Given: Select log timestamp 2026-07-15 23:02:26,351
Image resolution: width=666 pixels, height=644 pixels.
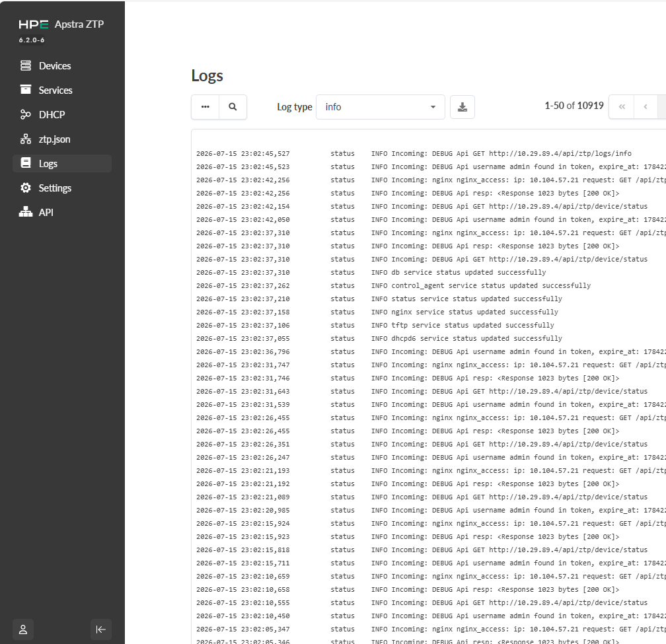Looking at the screenshot, I should click(243, 444).
